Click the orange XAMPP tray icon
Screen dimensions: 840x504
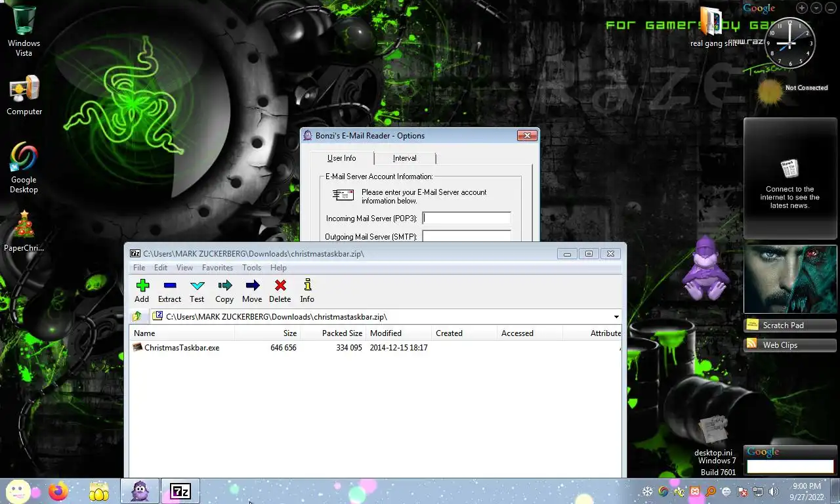[x=695, y=492]
